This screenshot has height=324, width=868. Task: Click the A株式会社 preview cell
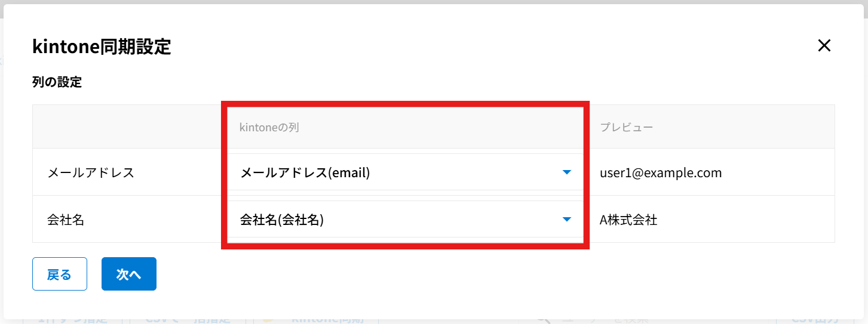click(x=628, y=220)
